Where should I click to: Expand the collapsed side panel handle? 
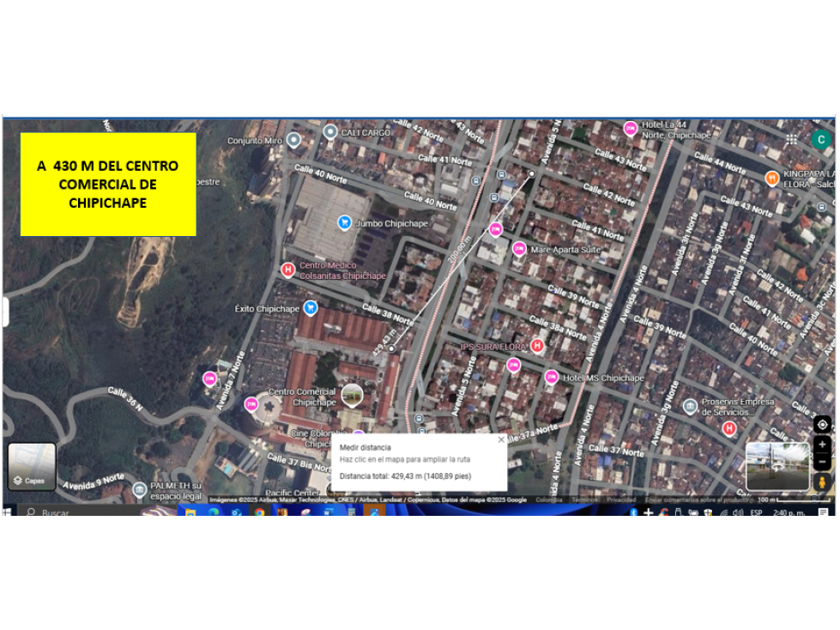5,312
